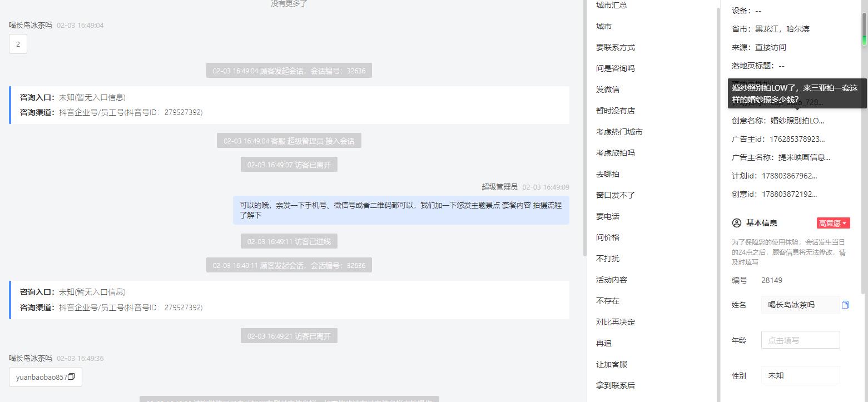
Task: Click the 基本信息 person icon
Action: tap(737, 223)
